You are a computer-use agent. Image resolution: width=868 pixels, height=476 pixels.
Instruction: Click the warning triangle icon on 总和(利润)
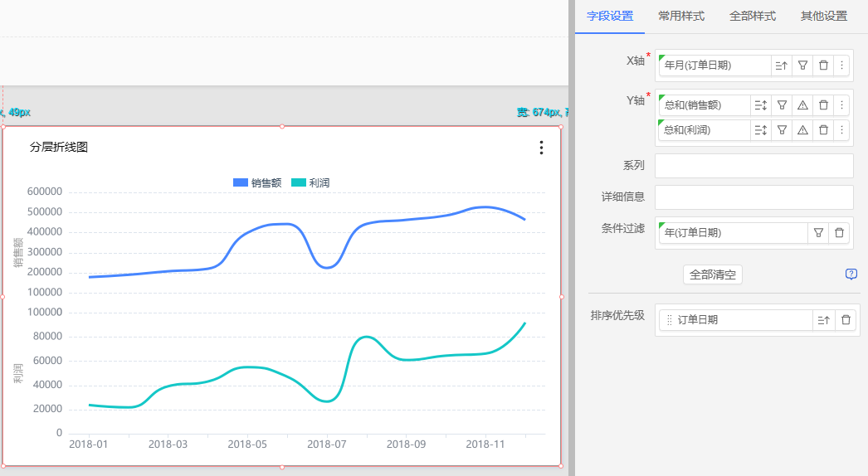802,130
